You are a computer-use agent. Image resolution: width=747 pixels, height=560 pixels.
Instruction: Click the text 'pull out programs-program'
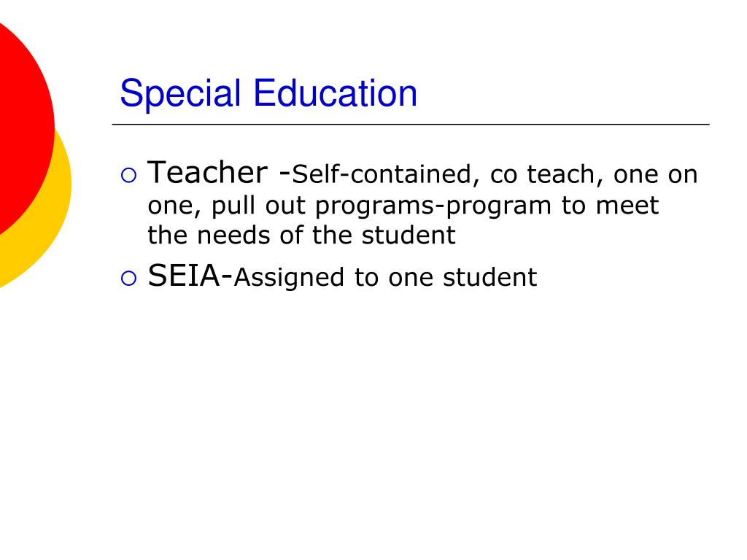pos(381,206)
